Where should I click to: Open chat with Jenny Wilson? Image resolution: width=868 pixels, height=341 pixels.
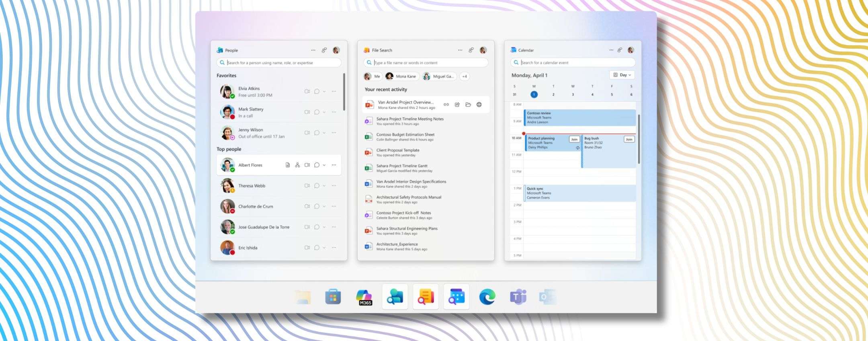tap(317, 133)
